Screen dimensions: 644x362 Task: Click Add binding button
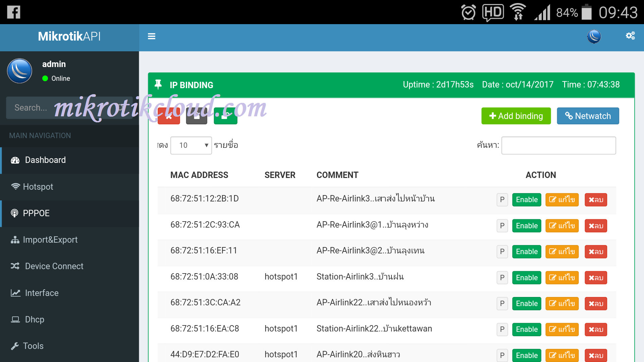tap(515, 116)
